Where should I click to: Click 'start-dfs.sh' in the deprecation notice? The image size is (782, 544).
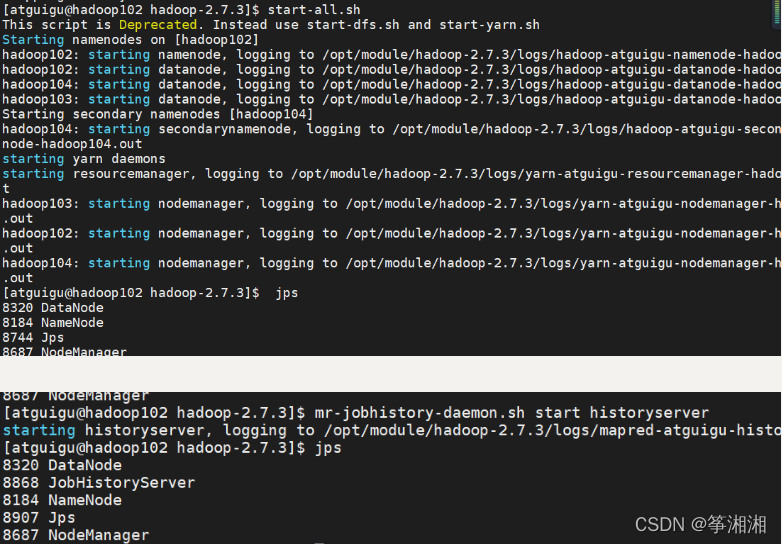[353, 25]
